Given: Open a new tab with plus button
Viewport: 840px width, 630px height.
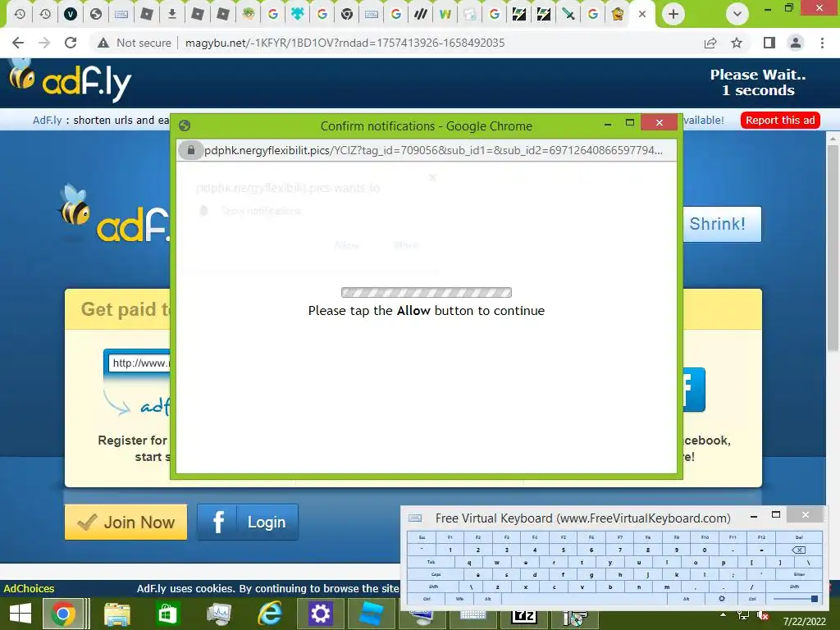Looking at the screenshot, I should [673, 14].
